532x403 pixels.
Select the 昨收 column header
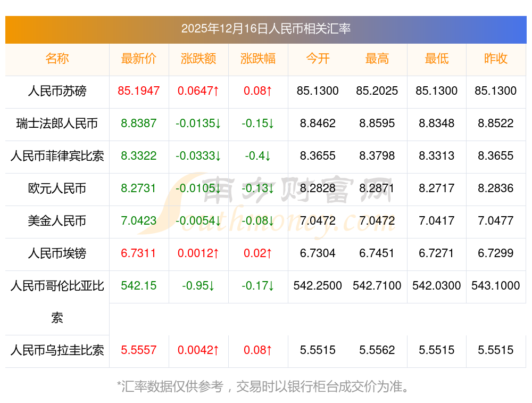coord(496,59)
